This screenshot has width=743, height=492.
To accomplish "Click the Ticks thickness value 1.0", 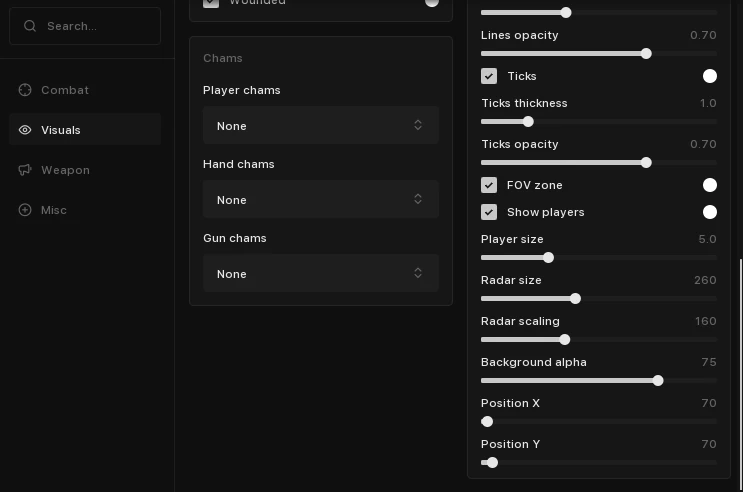I will click(708, 103).
